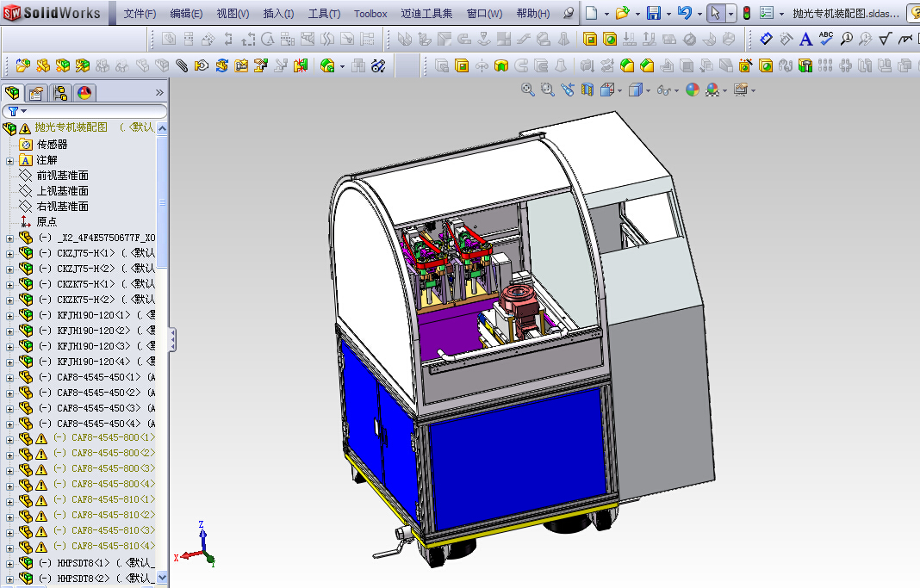Expand the CKZJ75-H<1> component node
Screen dimensions: 920x588
point(10,254)
